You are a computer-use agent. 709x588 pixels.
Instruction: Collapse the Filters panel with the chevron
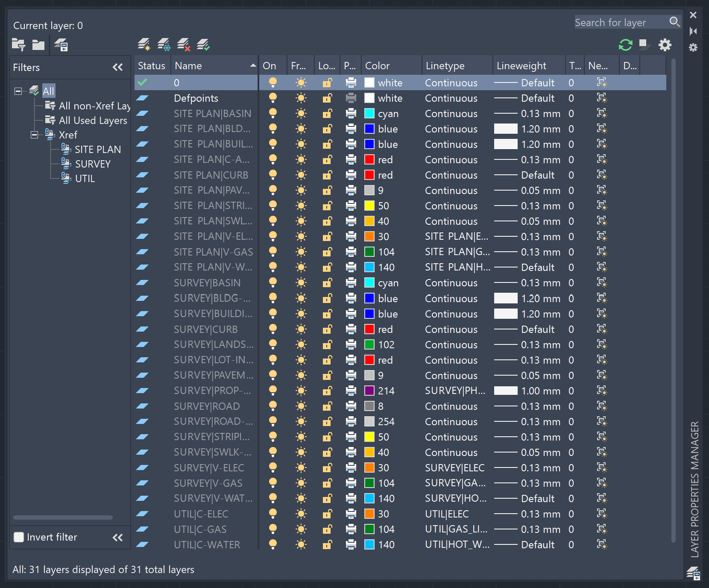tap(118, 67)
